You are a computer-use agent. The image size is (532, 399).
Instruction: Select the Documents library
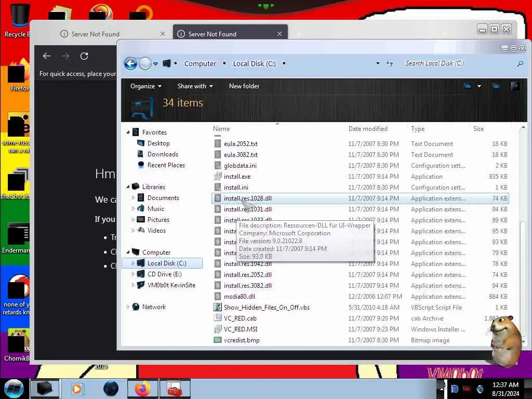coord(163,198)
